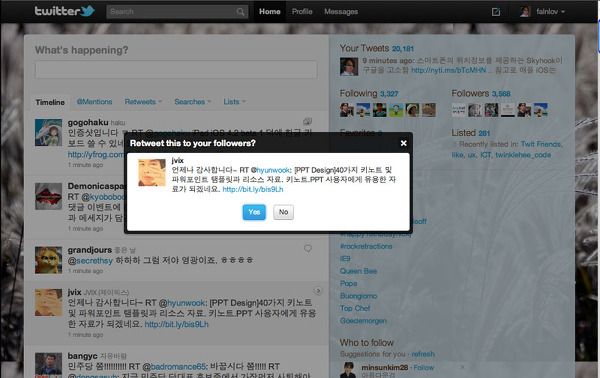Click own avatar beside latest tweet
600x378 pixels.
click(x=349, y=67)
